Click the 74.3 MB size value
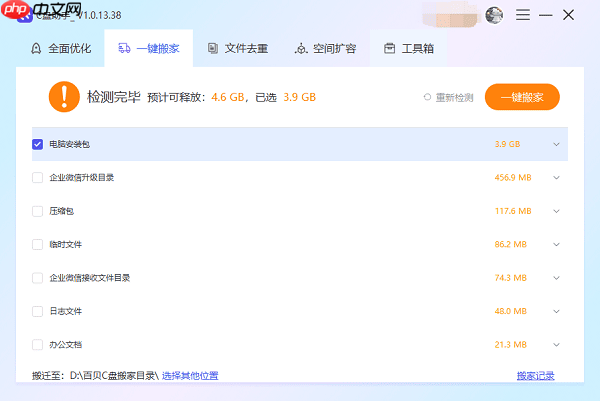This screenshot has width=600, height=401. (511, 278)
